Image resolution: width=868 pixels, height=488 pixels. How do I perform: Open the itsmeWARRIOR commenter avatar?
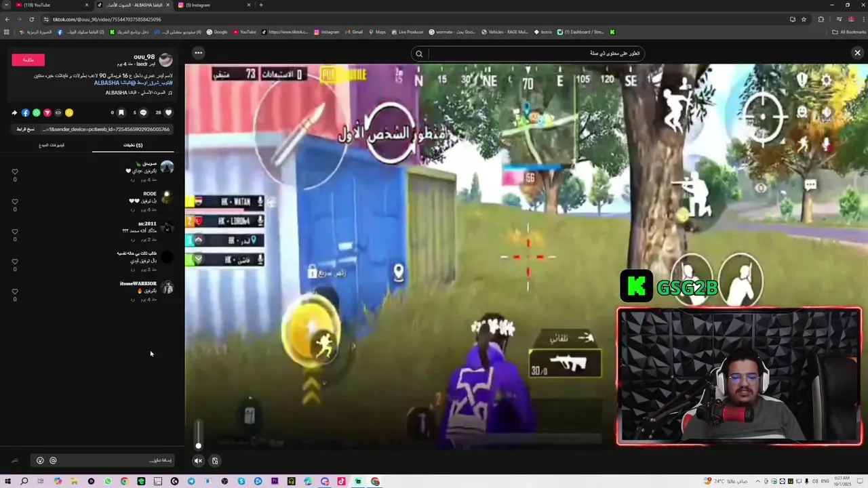[x=167, y=287]
